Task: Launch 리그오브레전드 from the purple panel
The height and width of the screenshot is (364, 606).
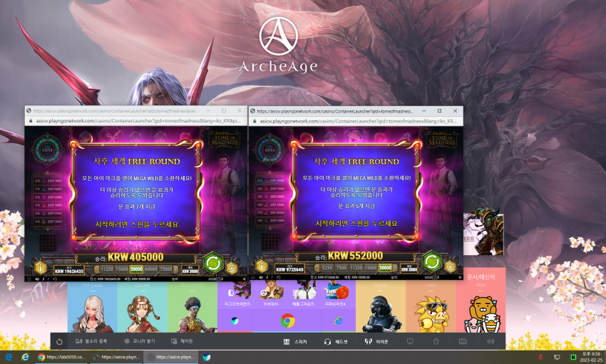Action: 237,294
